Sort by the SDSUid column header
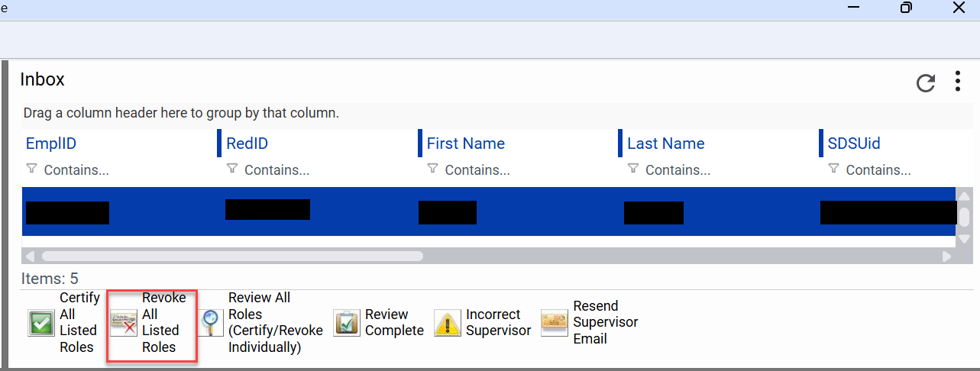The width and height of the screenshot is (980, 371). 854,144
